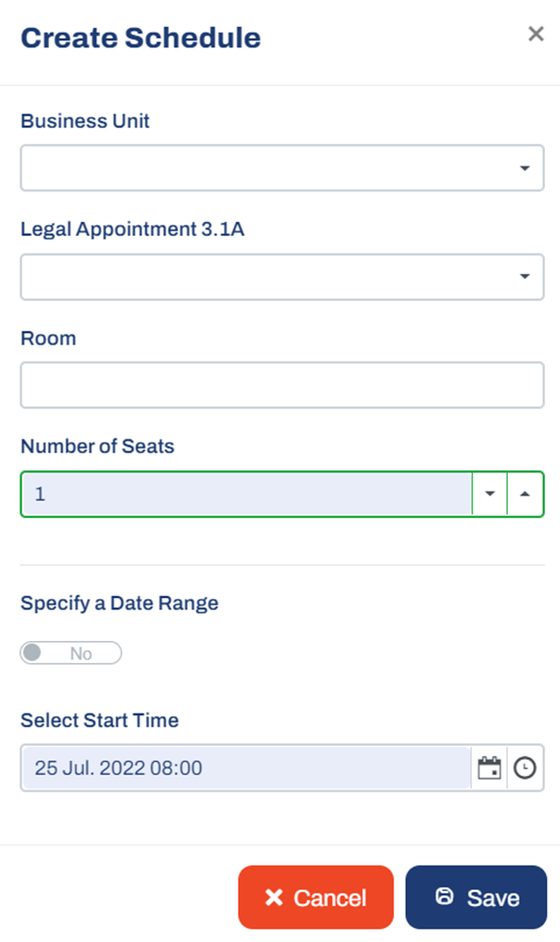This screenshot has width=560, height=942.
Task: Increase Number of Seats with up arrow
Action: (525, 494)
